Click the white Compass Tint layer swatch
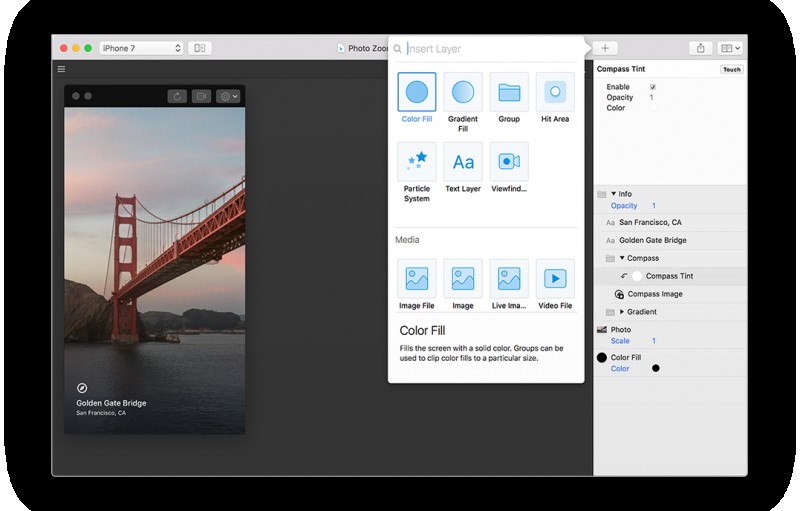This screenshot has height=511, width=800. pos(637,276)
